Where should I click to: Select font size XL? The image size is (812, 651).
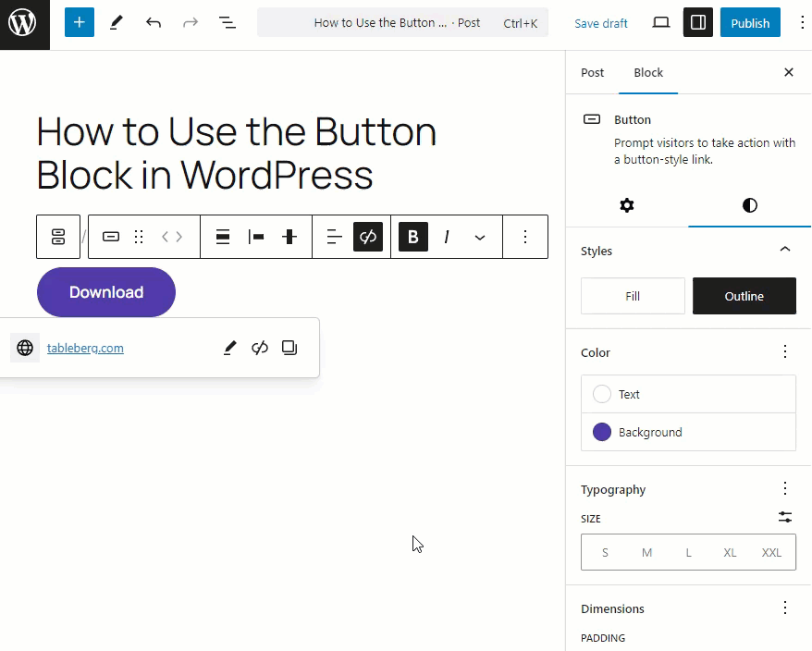tap(730, 553)
